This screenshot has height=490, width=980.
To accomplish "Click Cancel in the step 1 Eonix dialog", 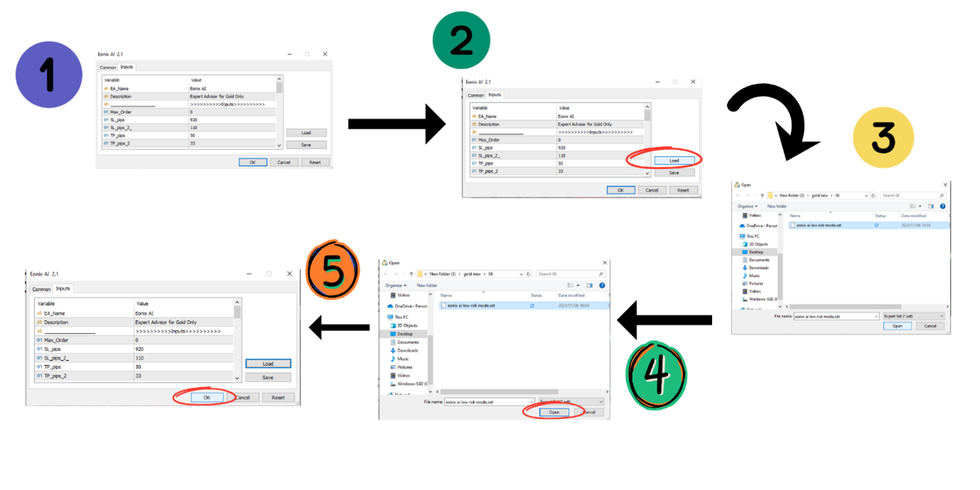I will click(284, 162).
